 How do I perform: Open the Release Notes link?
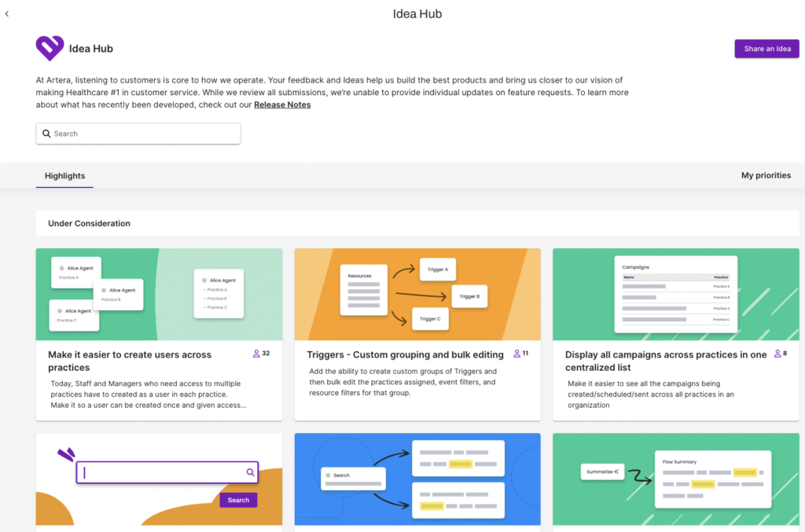click(x=282, y=104)
